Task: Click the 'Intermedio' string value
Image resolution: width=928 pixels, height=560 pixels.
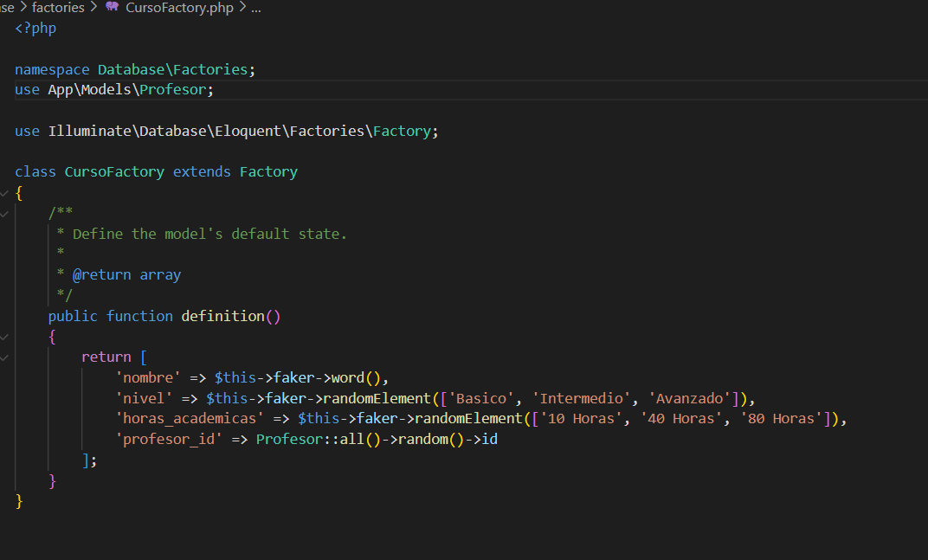Action: click(582, 398)
